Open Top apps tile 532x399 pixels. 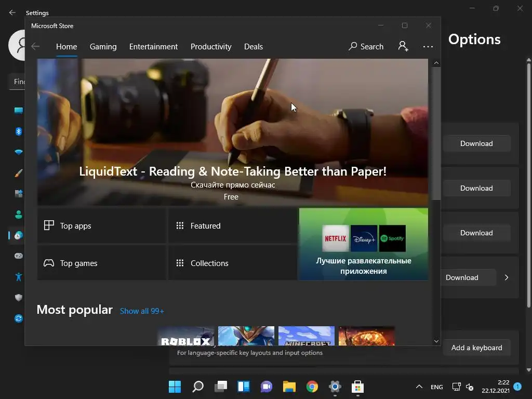[x=102, y=225]
